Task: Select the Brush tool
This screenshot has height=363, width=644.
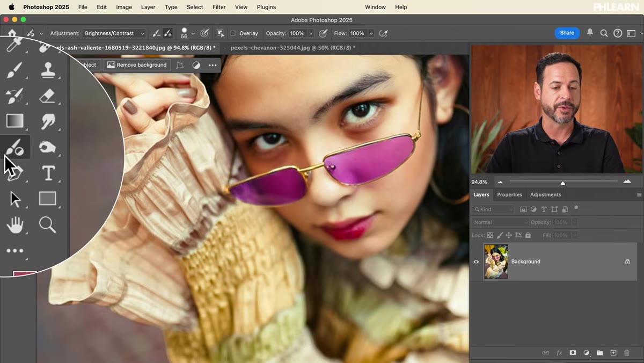Action: click(x=14, y=70)
